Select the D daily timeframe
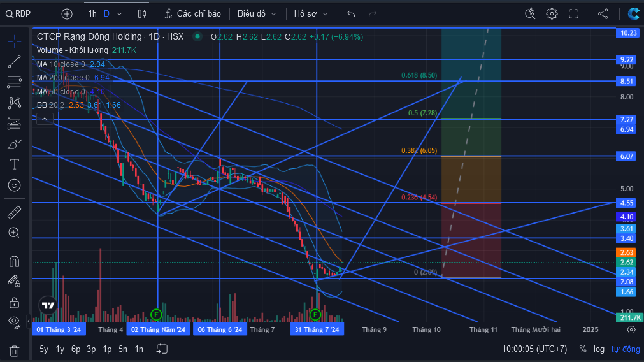Screen dimensions: 644x362 106,14
